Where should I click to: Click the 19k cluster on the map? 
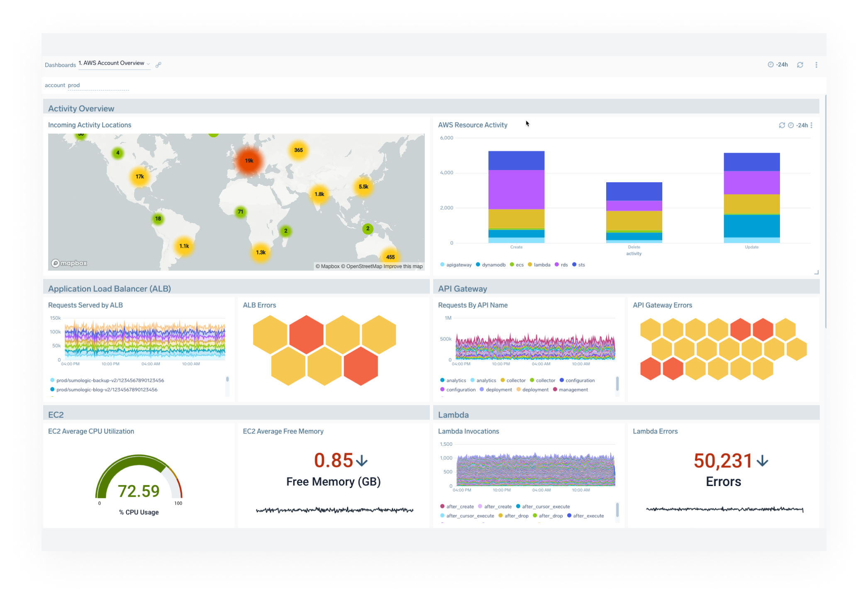[249, 161]
